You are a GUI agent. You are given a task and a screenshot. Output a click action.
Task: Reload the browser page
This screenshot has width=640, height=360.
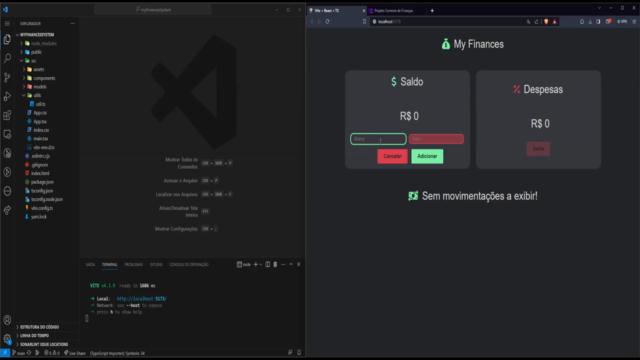tap(327, 22)
